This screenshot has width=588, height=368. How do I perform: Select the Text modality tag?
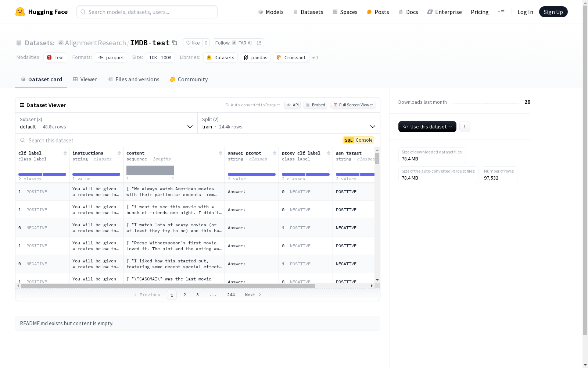pos(55,57)
